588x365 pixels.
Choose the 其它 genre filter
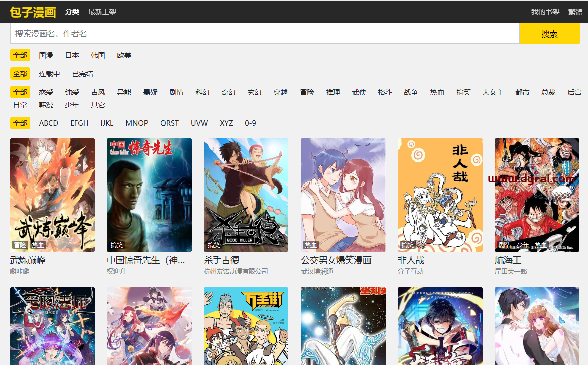tap(98, 105)
